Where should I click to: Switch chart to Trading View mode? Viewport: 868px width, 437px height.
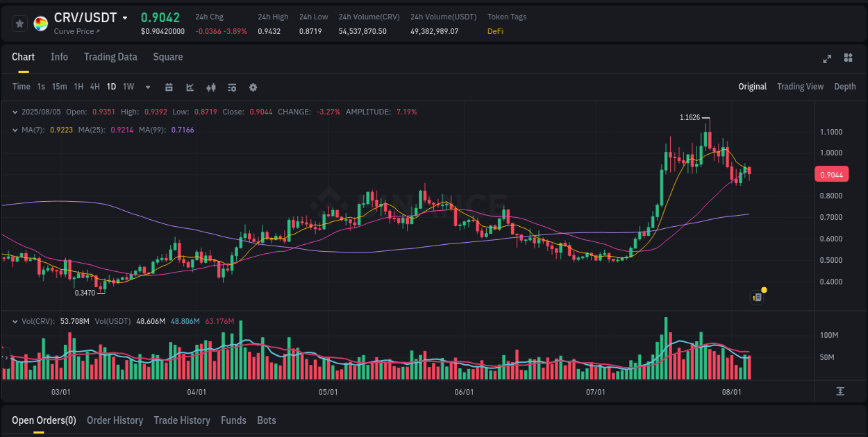pyautogui.click(x=800, y=87)
